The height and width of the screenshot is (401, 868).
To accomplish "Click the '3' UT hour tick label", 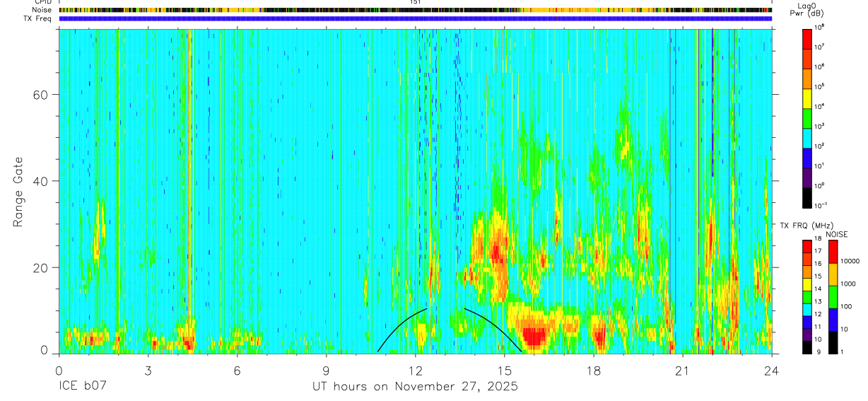I will [148, 369].
